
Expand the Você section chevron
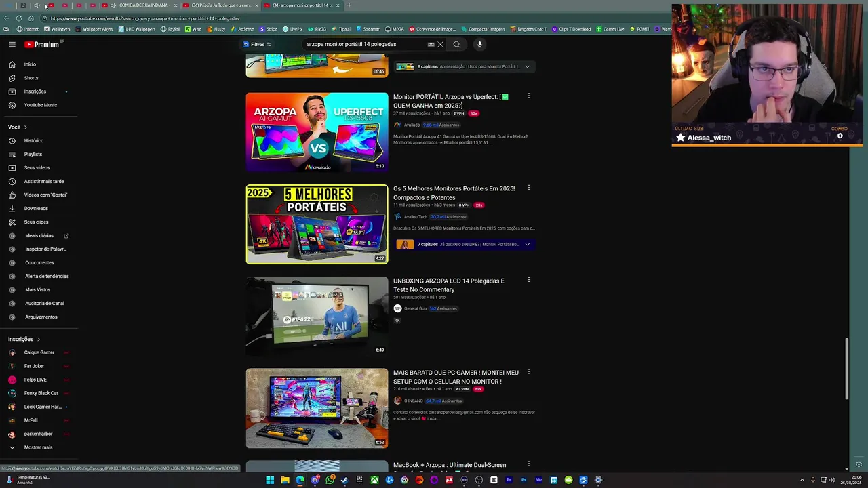[26, 127]
